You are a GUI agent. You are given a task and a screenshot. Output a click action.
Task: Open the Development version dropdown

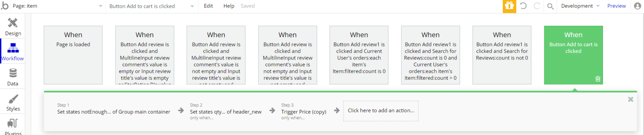[x=580, y=6]
